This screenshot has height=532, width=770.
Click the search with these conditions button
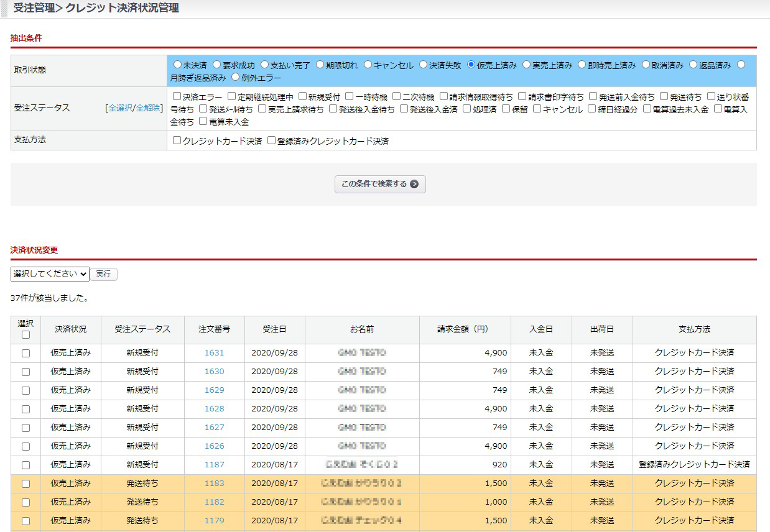tap(380, 184)
